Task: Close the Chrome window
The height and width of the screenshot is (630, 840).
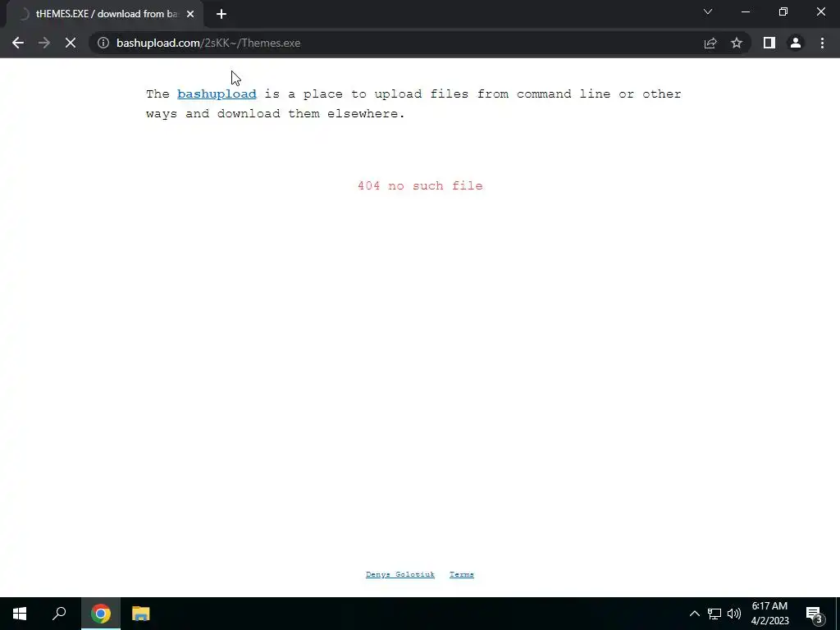Action: click(820, 11)
